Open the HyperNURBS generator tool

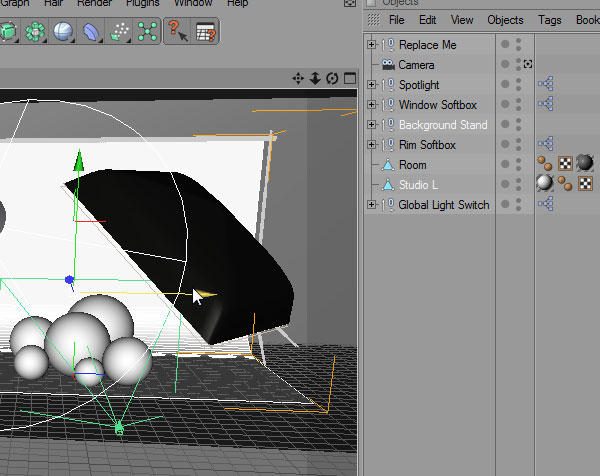(x=35, y=31)
